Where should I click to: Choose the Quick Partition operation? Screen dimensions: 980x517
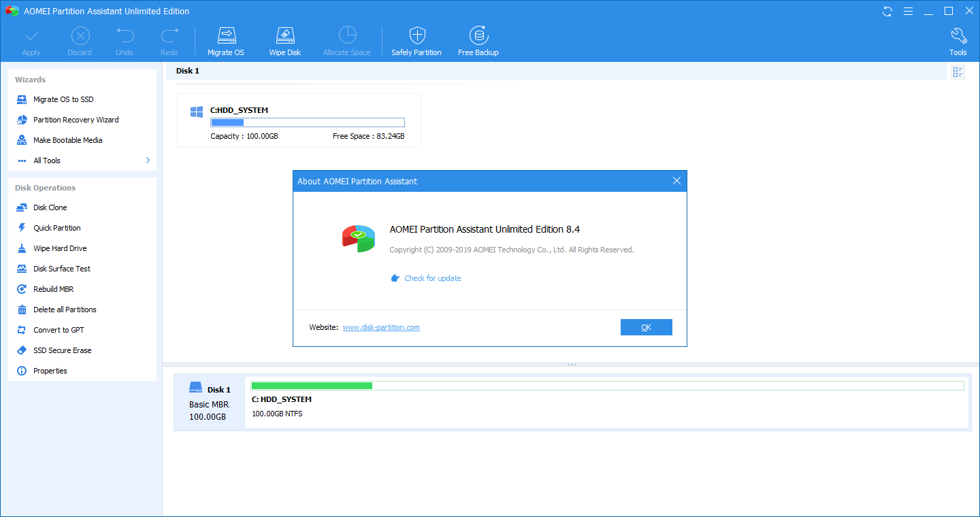(x=48, y=228)
